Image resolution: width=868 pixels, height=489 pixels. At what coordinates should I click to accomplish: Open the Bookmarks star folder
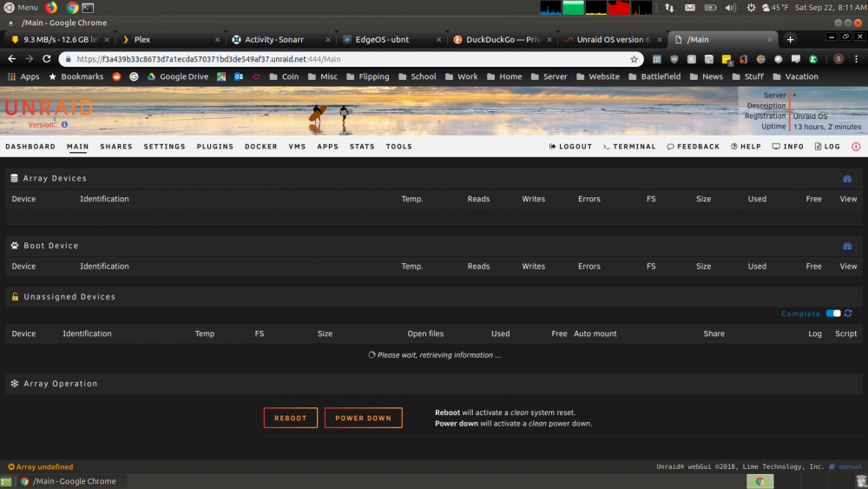76,76
